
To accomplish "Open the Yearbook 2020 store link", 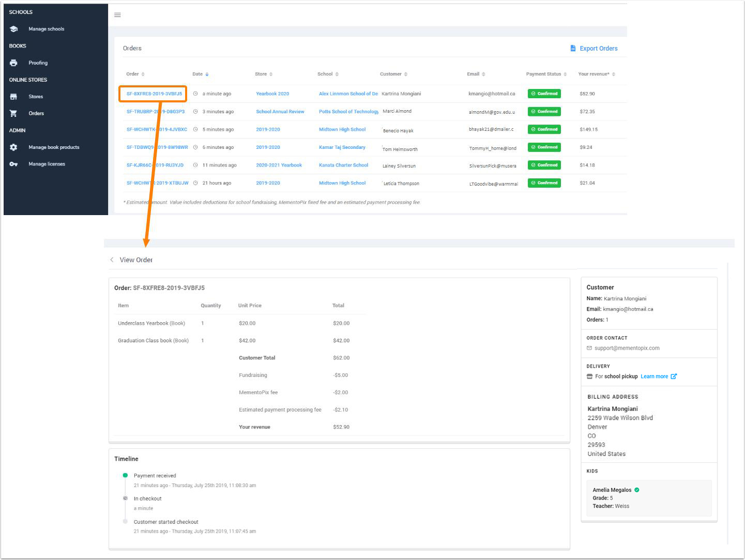I will coord(272,94).
